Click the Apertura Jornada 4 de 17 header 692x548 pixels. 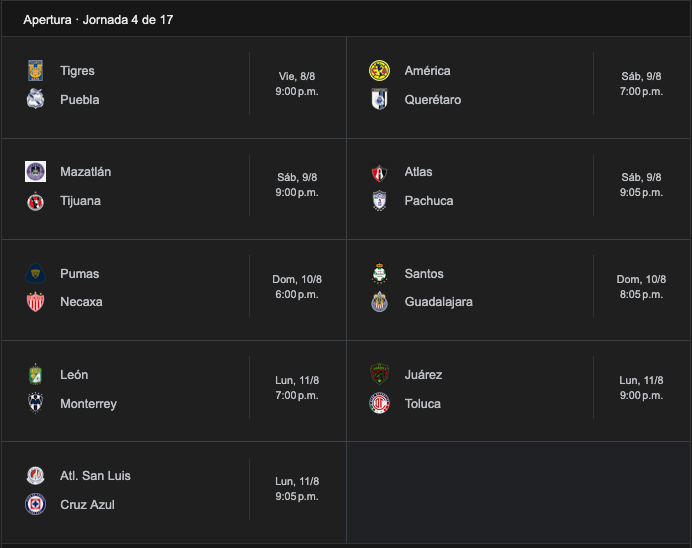click(x=98, y=20)
